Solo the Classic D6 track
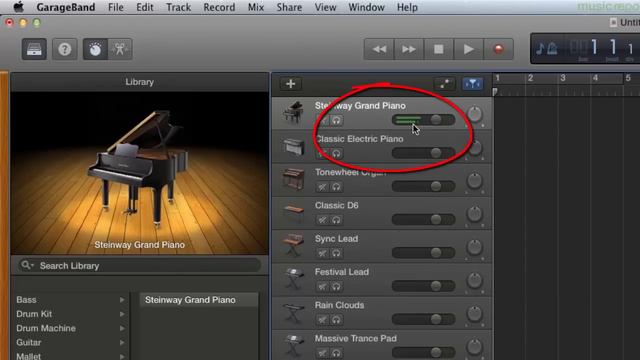The height and width of the screenshot is (360, 640). [336, 220]
